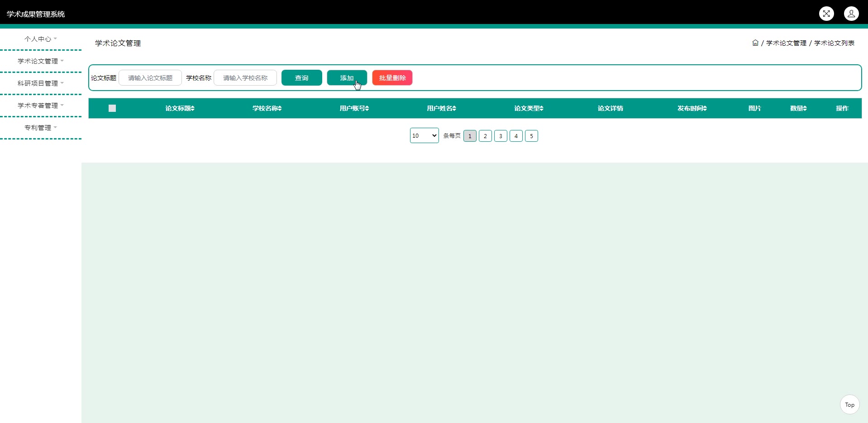
Task: Expand 专利管理 sidebar menu
Action: click(x=41, y=128)
